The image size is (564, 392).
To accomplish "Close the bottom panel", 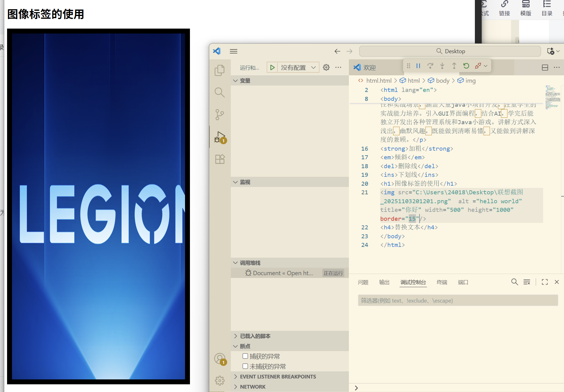I will [557, 282].
